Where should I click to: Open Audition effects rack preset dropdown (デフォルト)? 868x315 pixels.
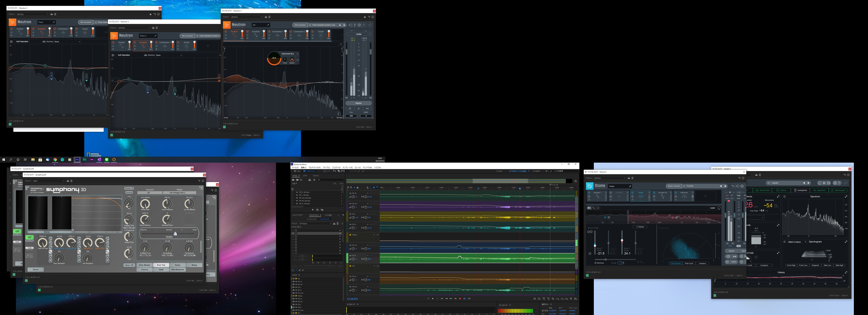[316, 224]
